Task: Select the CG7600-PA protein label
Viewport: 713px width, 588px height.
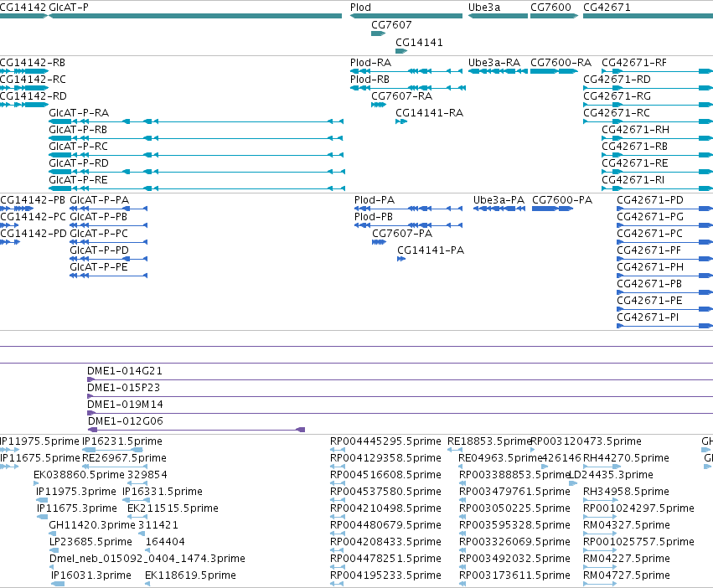Action: coord(562,199)
